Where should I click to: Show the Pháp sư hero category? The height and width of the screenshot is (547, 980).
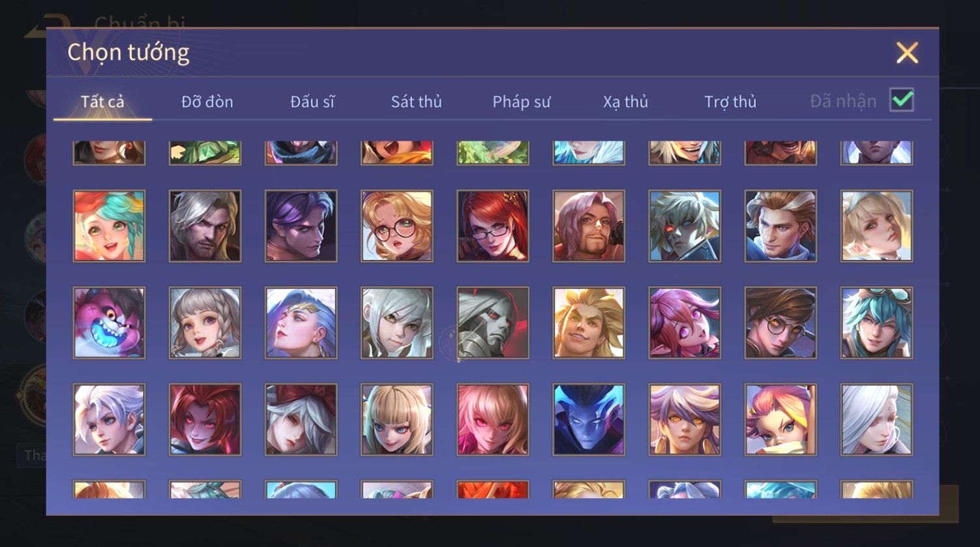(521, 102)
